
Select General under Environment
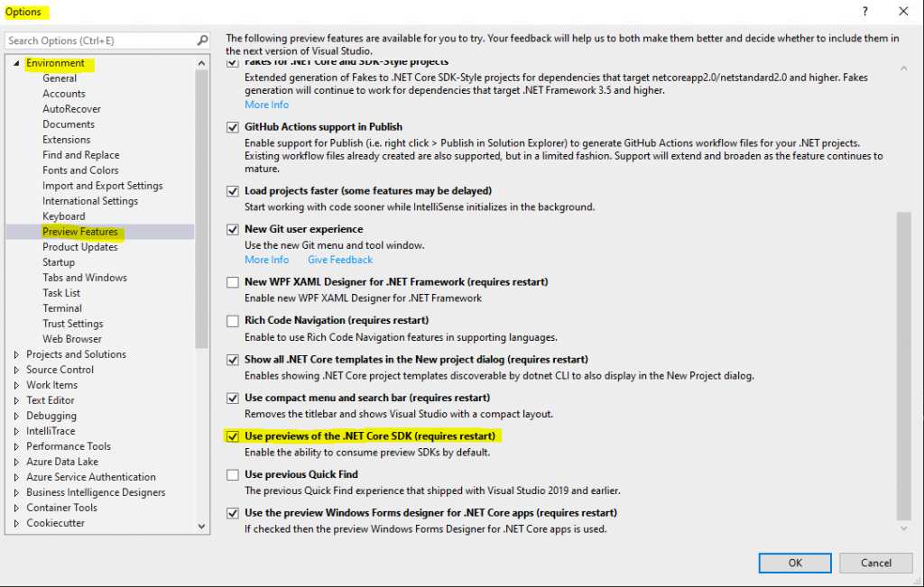(x=60, y=78)
